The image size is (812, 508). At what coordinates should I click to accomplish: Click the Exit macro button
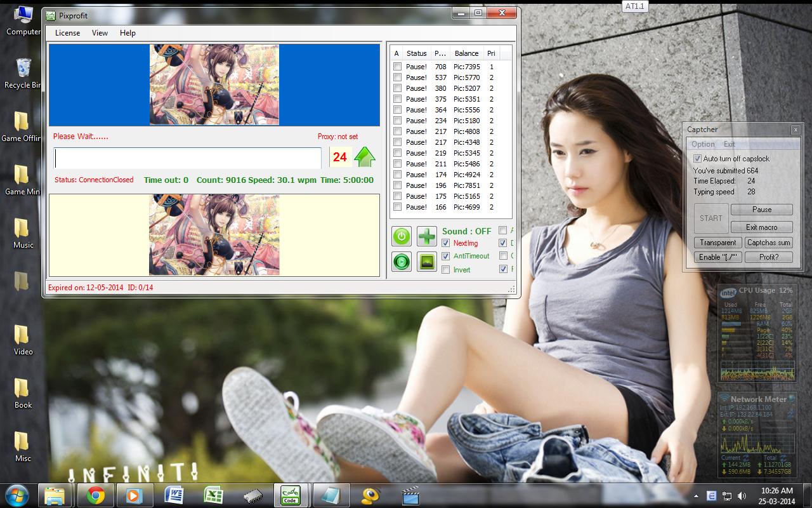coord(762,227)
